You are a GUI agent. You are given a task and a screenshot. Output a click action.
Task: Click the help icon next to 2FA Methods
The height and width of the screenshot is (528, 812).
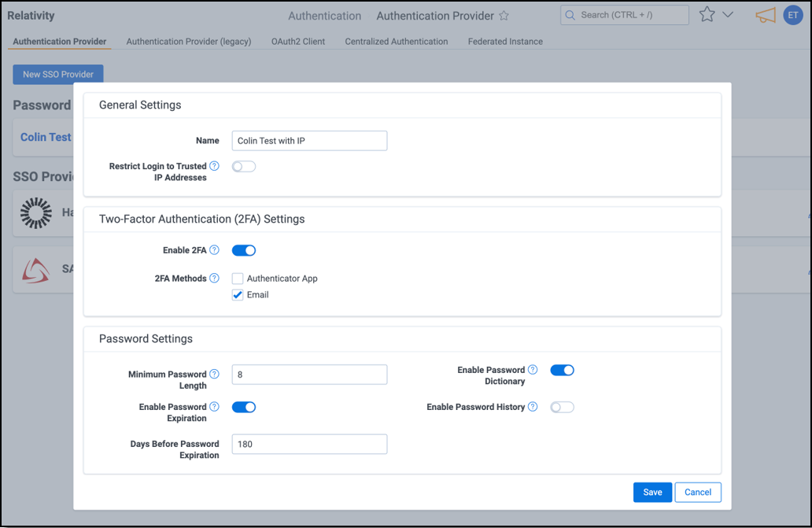(x=214, y=278)
